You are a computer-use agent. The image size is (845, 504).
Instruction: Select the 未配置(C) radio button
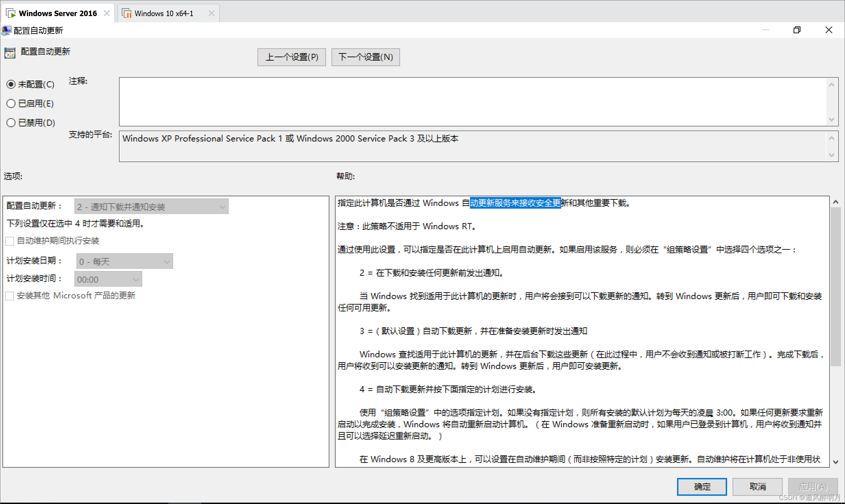[11, 84]
